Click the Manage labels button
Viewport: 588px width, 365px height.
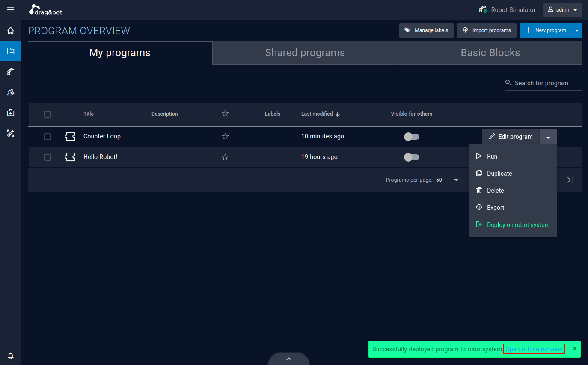point(426,30)
